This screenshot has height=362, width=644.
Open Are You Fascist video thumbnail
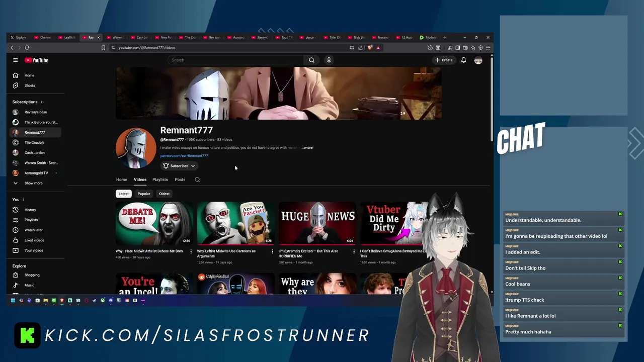click(236, 223)
